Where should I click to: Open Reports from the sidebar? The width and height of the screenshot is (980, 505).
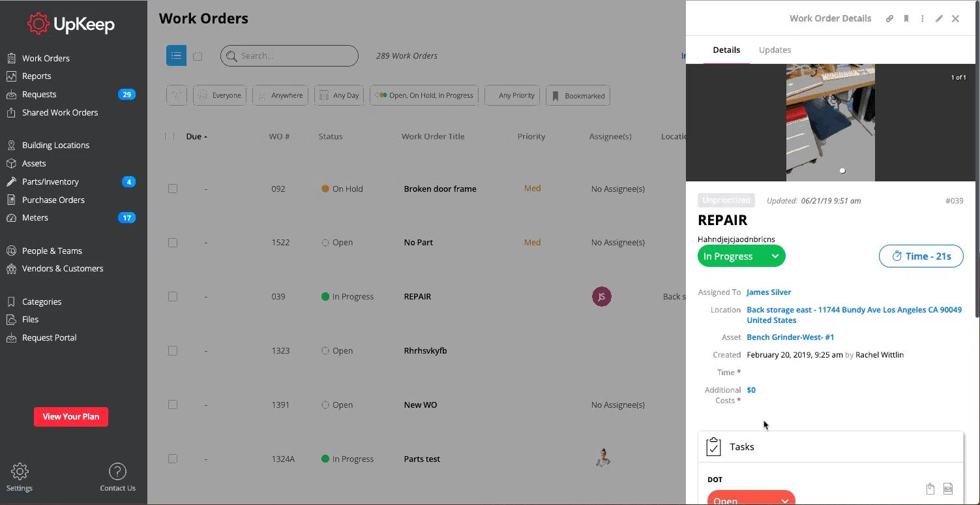(37, 76)
